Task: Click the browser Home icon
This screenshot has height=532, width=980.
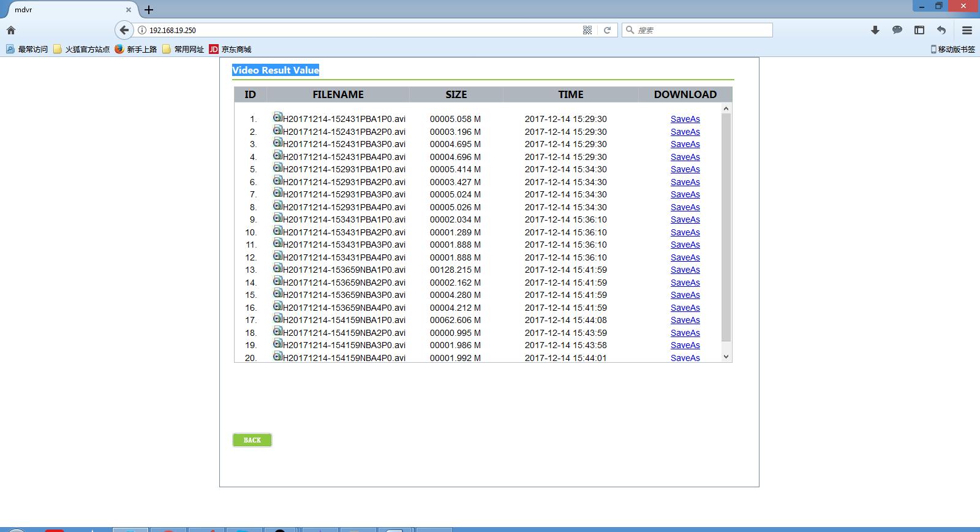Action: [11, 30]
